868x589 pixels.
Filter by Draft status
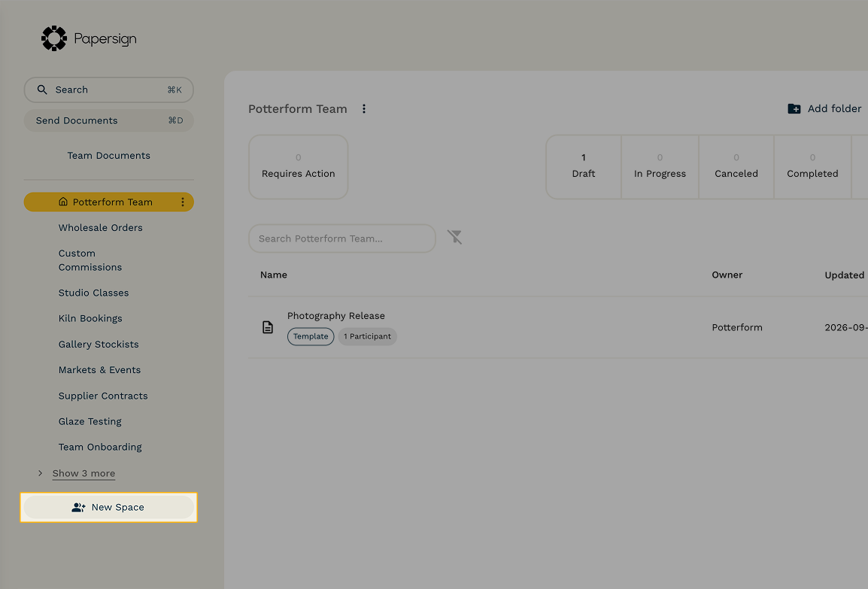pos(584,167)
